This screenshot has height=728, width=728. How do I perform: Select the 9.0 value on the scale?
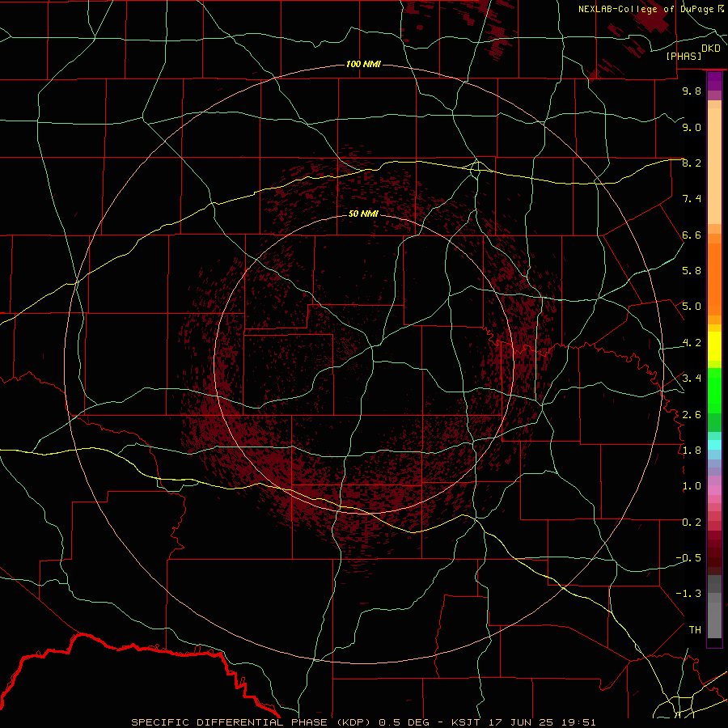click(x=692, y=127)
